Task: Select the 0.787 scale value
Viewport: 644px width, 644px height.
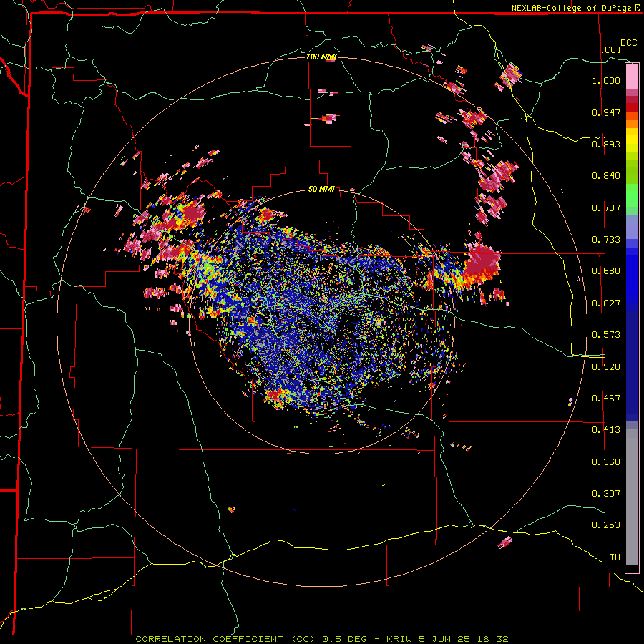Action: pyautogui.click(x=606, y=208)
